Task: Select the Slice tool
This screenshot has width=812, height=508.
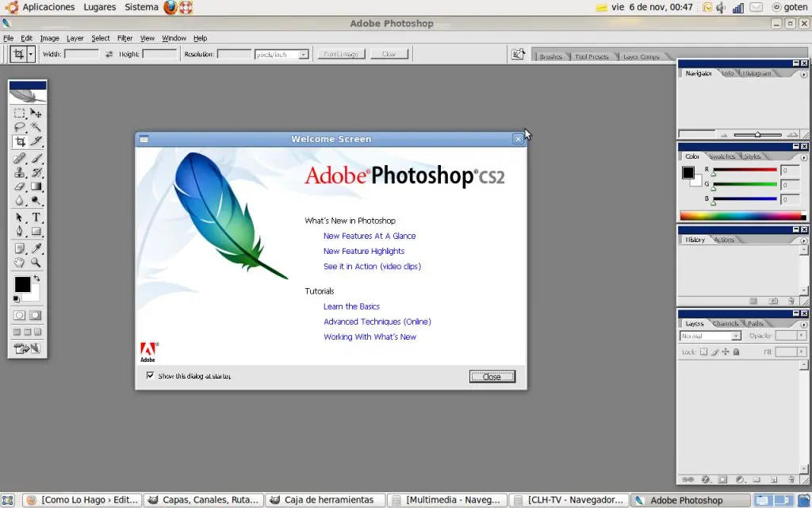Action: click(x=36, y=141)
